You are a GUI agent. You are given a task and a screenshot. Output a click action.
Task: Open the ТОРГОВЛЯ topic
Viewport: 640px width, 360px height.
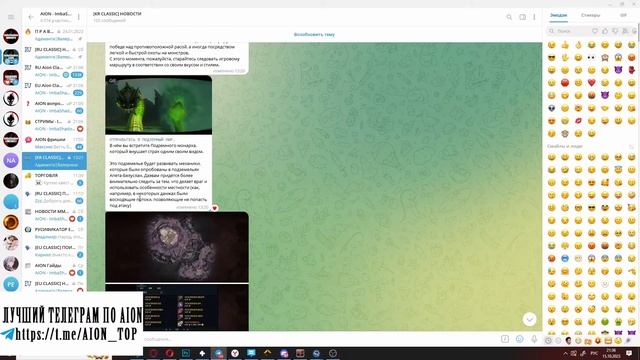(54, 179)
